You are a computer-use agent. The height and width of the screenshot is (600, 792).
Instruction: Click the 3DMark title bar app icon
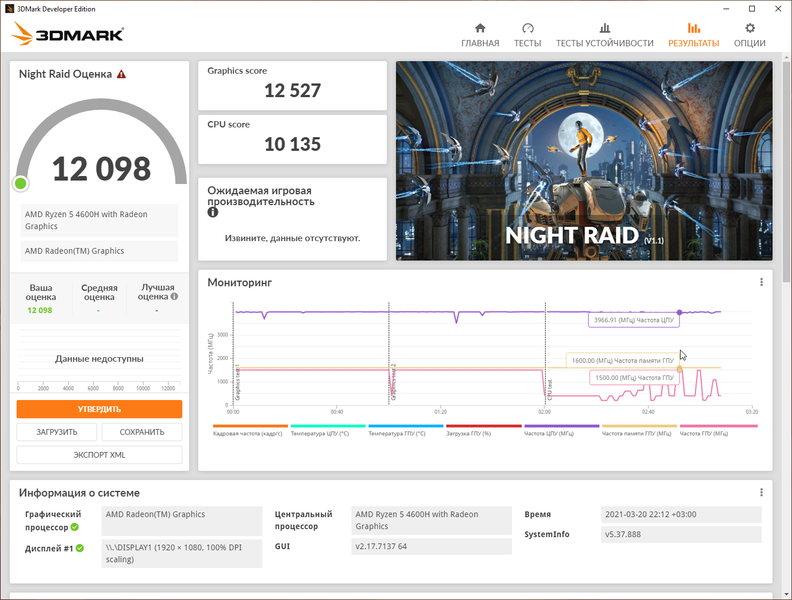(9, 9)
